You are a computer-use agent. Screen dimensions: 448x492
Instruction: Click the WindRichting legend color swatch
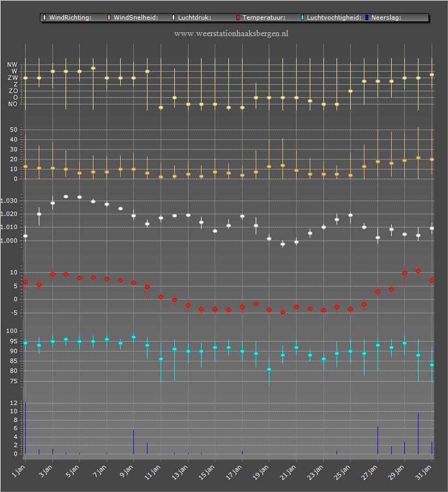[x=44, y=17]
